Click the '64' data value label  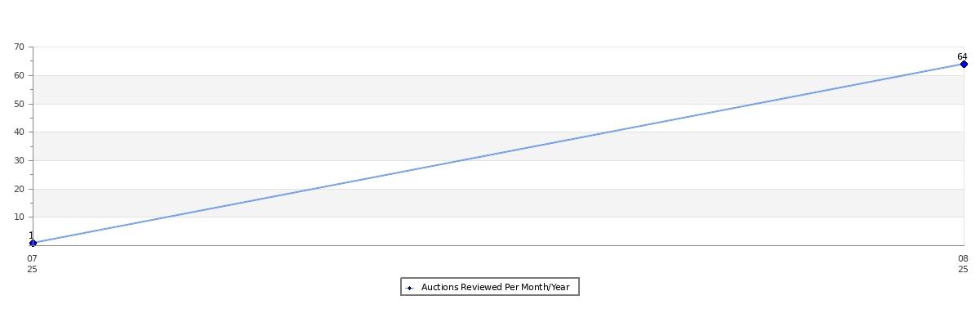tap(962, 56)
